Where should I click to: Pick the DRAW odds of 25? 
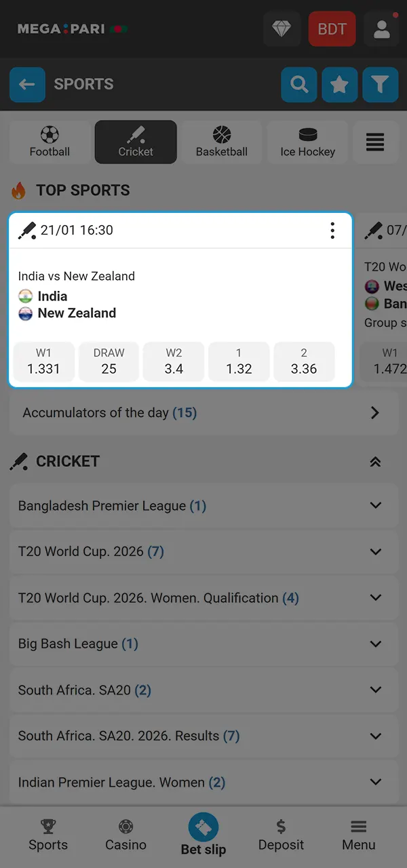(x=109, y=361)
